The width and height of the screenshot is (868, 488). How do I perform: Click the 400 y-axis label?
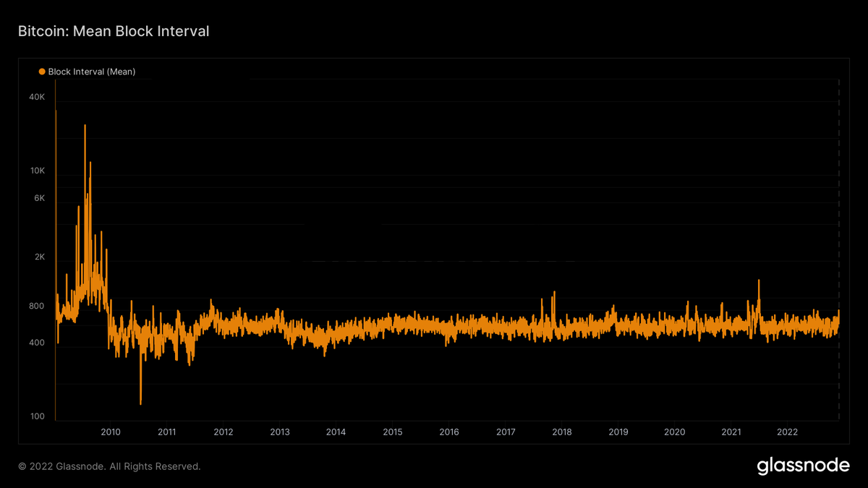tap(38, 343)
